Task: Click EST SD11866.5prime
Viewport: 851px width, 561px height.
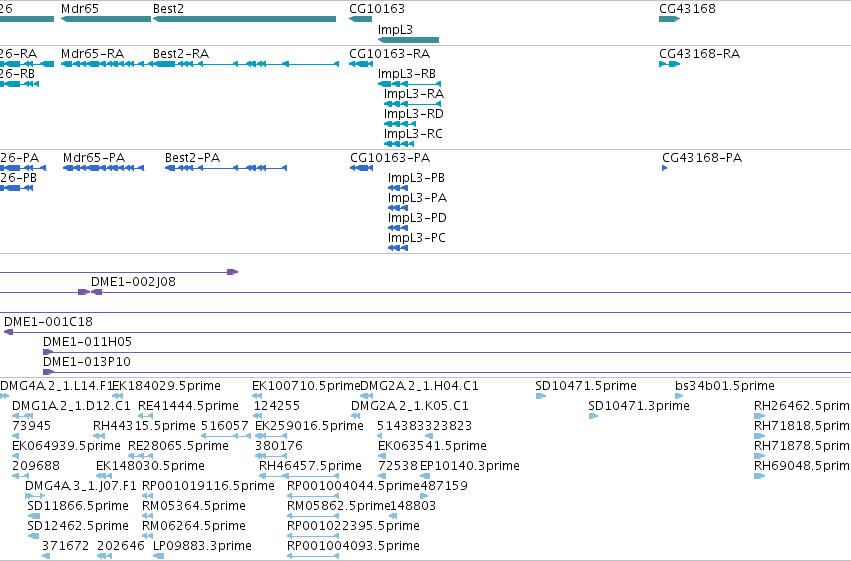Action: (78, 506)
